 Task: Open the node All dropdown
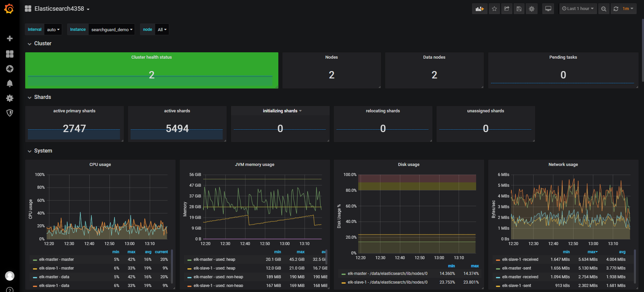(x=162, y=30)
